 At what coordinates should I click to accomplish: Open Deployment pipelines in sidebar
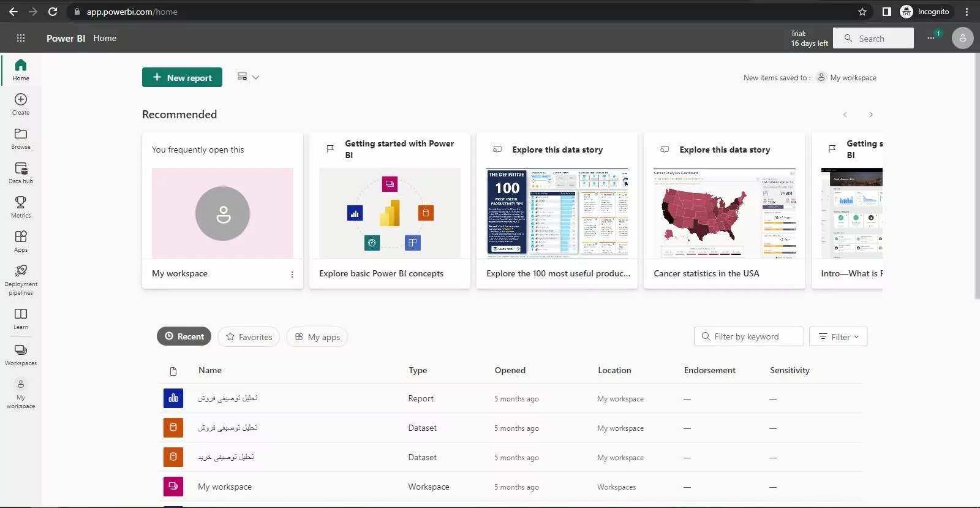click(21, 279)
